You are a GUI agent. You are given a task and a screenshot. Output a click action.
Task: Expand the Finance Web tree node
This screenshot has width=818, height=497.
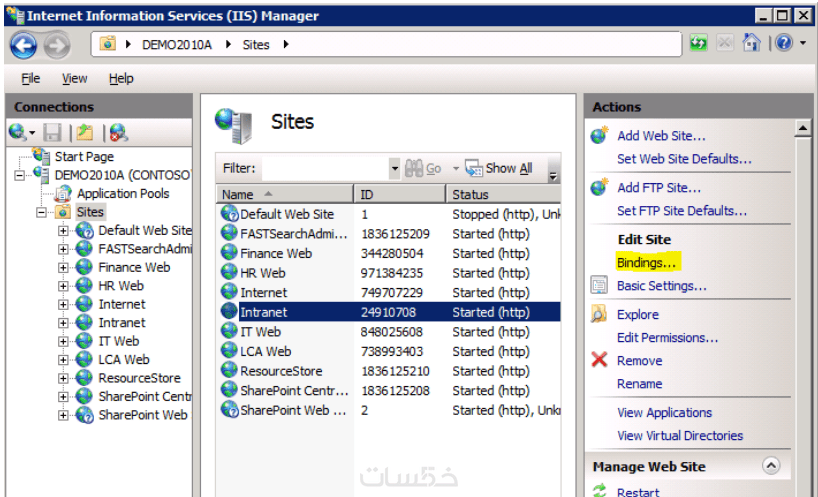click(x=63, y=268)
